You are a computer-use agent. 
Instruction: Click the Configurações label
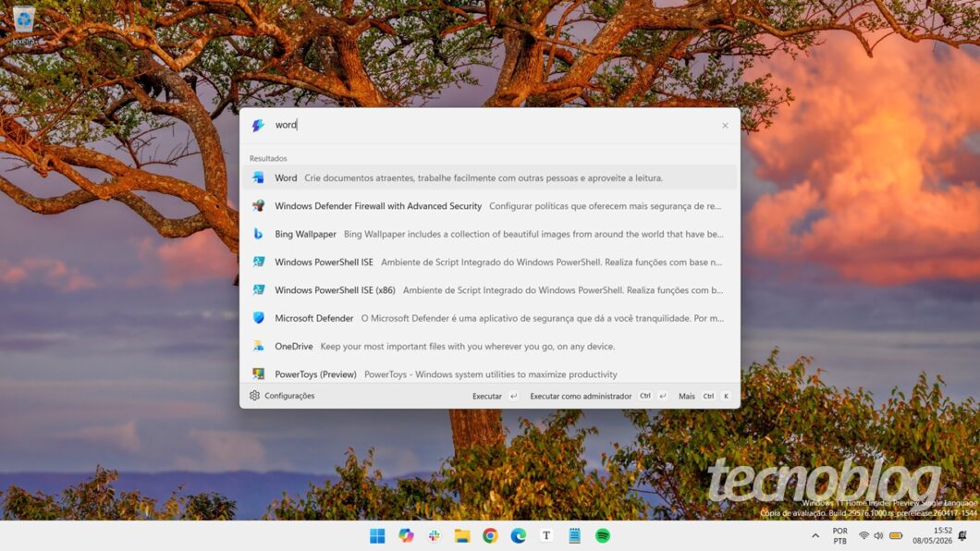289,396
